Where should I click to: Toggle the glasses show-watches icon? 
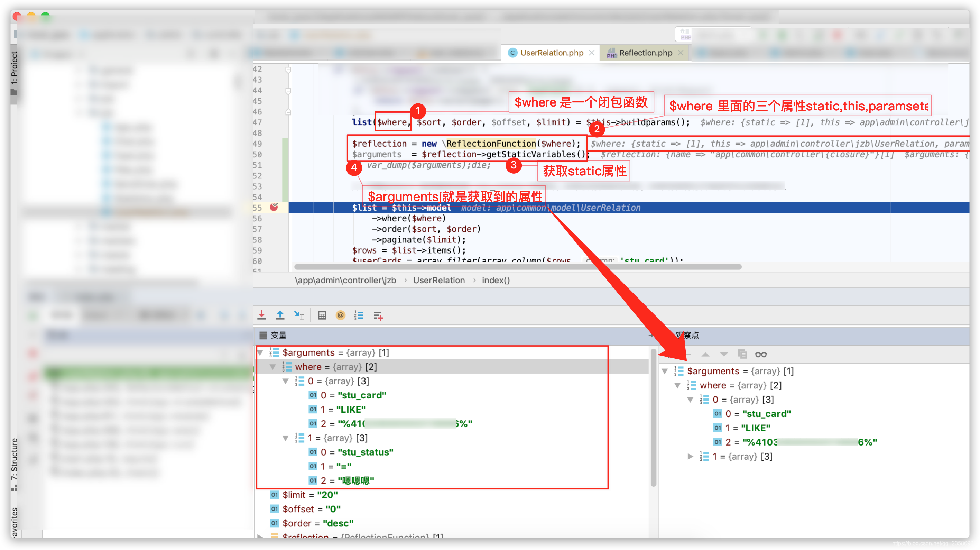coord(761,354)
